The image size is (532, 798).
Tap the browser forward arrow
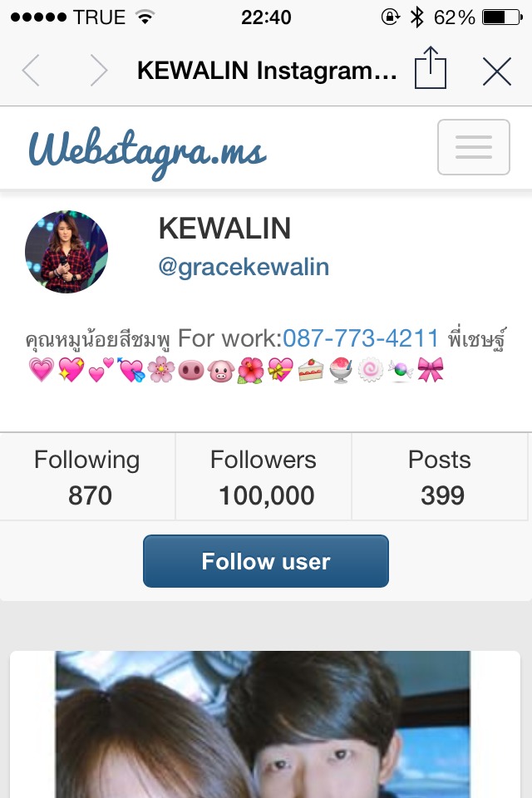coord(99,70)
